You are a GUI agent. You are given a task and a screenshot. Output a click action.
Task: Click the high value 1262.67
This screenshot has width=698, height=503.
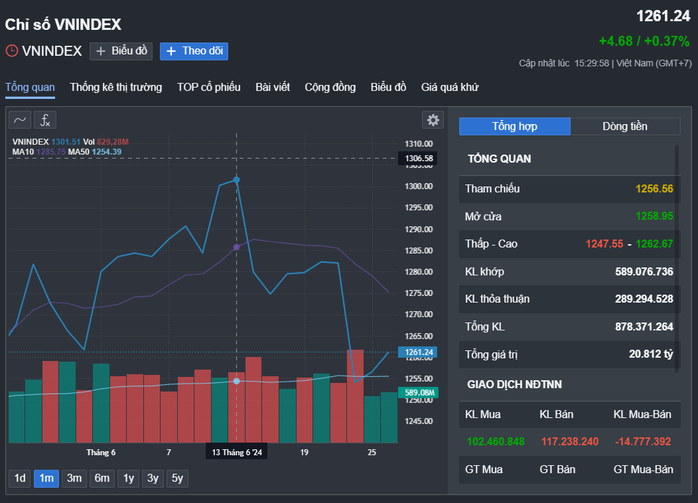pos(654,244)
